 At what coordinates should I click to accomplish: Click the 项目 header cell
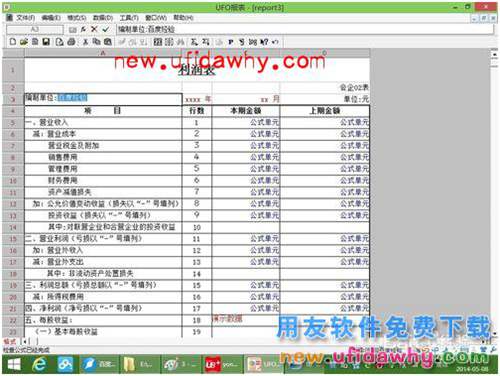(x=103, y=111)
